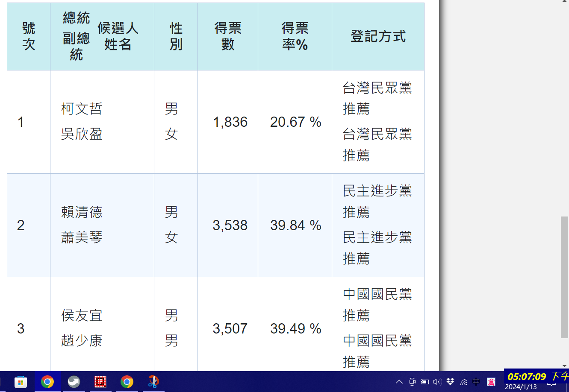Toggle the 中 input mode indicator

click(476, 382)
